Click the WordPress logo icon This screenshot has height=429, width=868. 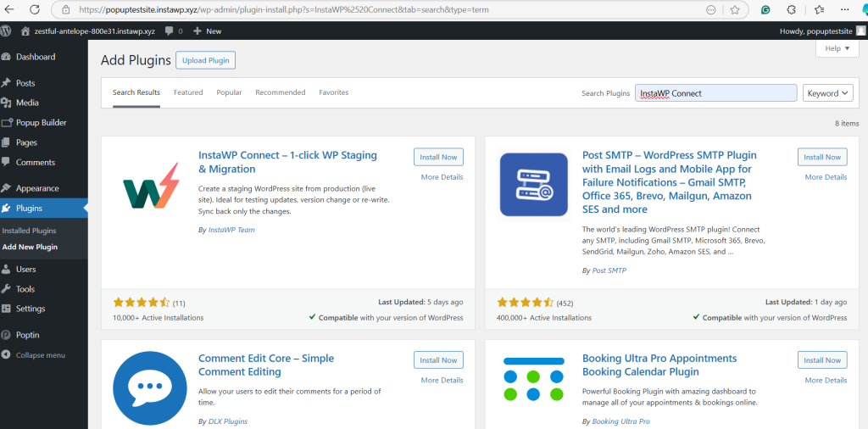point(6,31)
